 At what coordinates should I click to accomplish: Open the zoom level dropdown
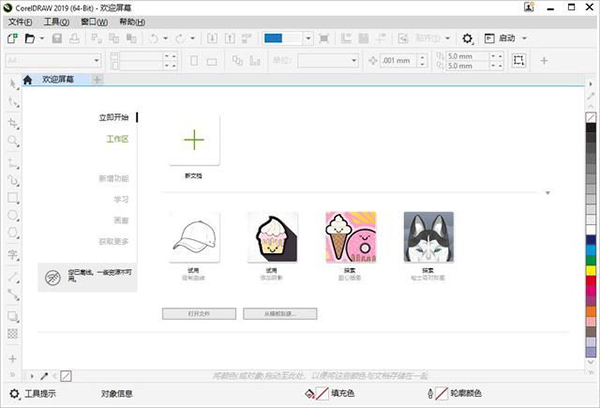click(x=308, y=38)
